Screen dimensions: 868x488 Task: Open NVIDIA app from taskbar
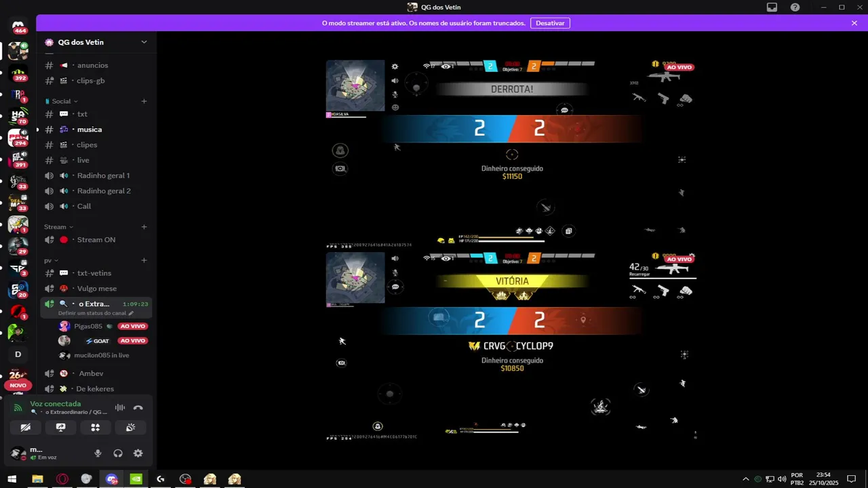(136, 479)
